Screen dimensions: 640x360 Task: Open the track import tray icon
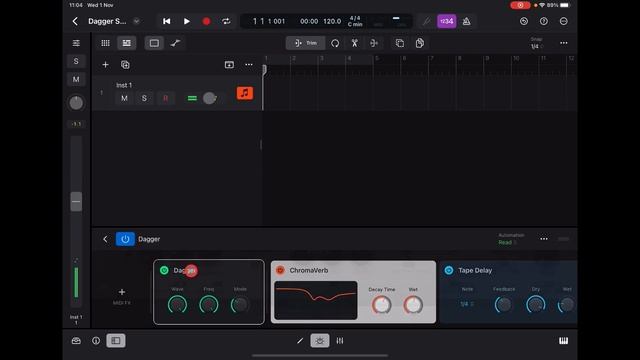click(x=229, y=64)
